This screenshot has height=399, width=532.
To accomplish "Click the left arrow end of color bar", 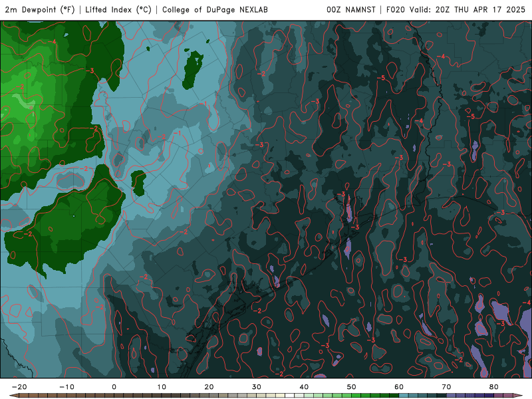I will 13,396.
